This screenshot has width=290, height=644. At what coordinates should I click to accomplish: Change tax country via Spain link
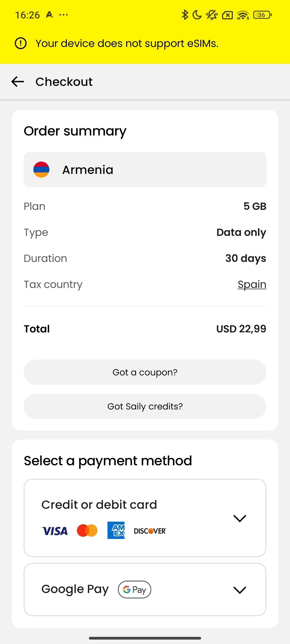coord(252,284)
